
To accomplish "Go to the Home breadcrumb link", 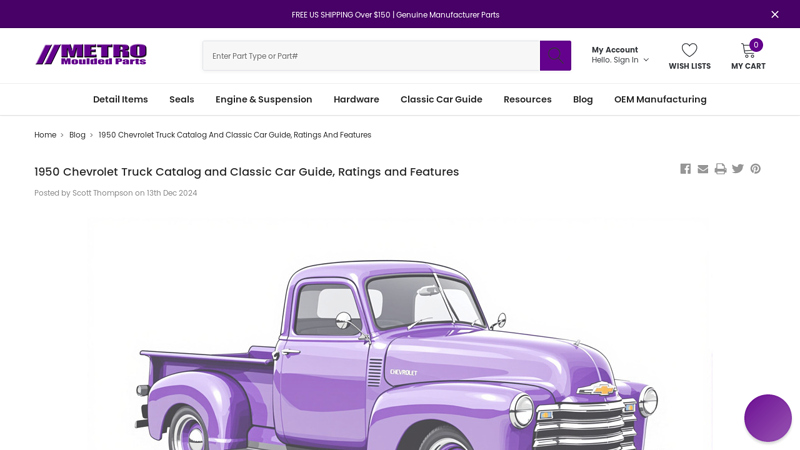I will point(45,135).
